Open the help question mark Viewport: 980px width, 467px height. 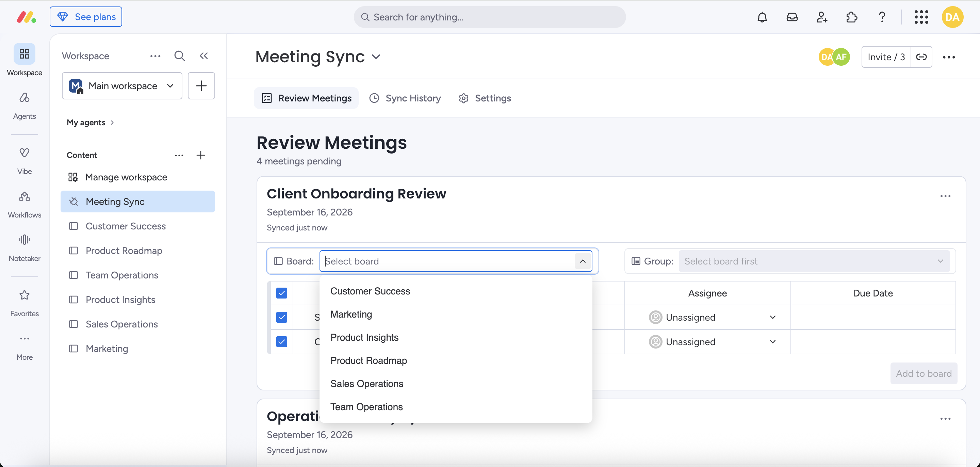tap(882, 17)
